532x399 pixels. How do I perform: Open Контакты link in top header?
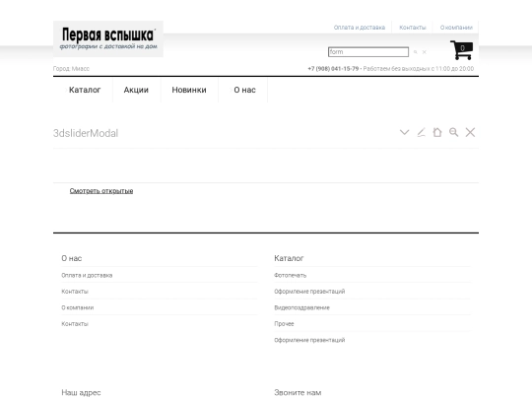413,28
